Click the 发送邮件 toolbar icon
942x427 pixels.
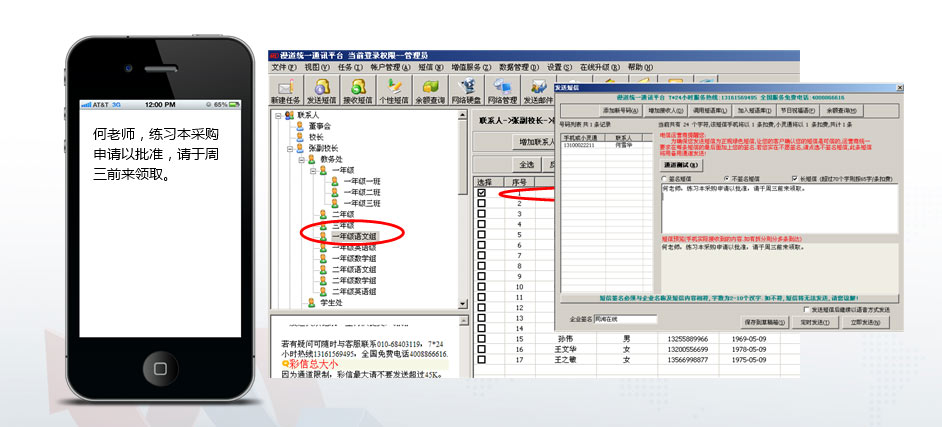click(537, 90)
